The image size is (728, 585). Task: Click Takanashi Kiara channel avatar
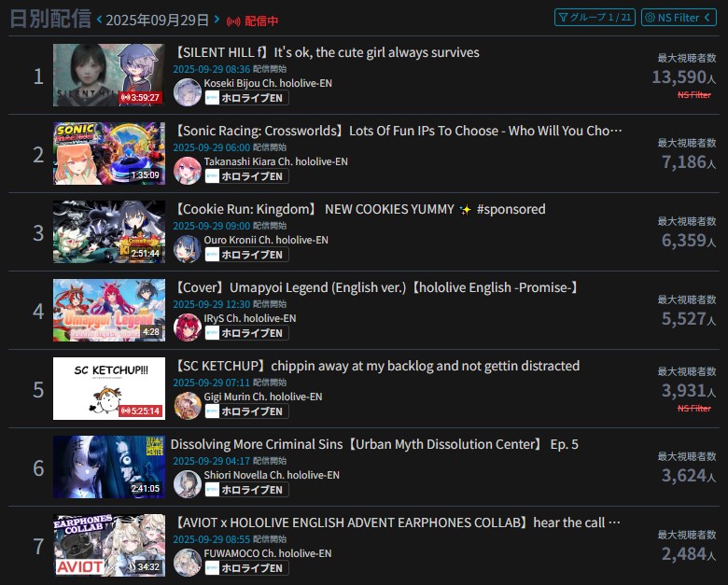187,171
